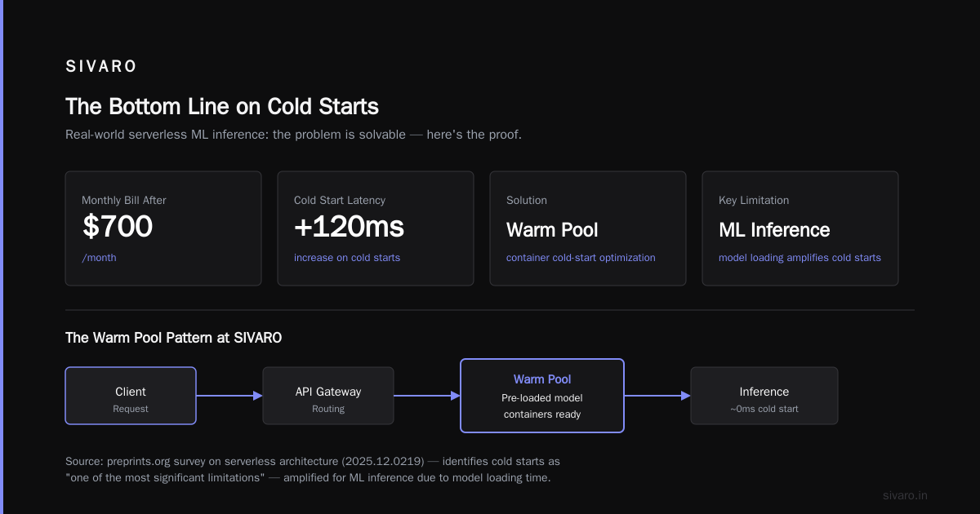
Task: Select the Client Request box
Action: coord(131,396)
